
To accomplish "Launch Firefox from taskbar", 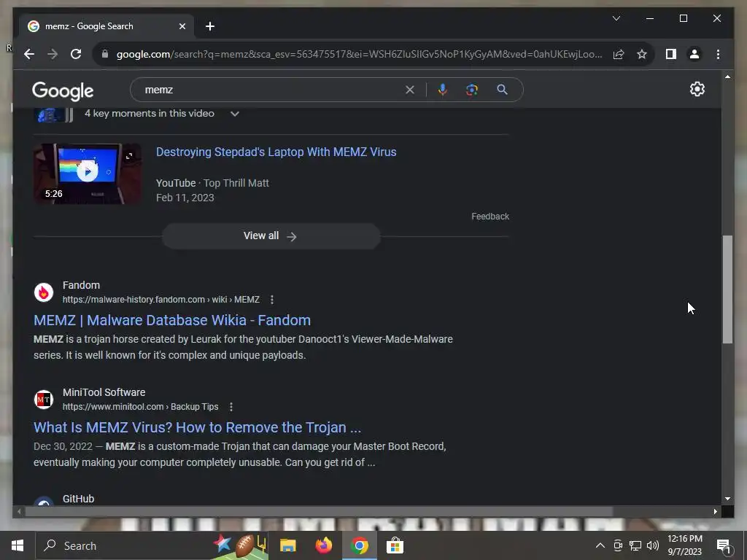I will 323,545.
